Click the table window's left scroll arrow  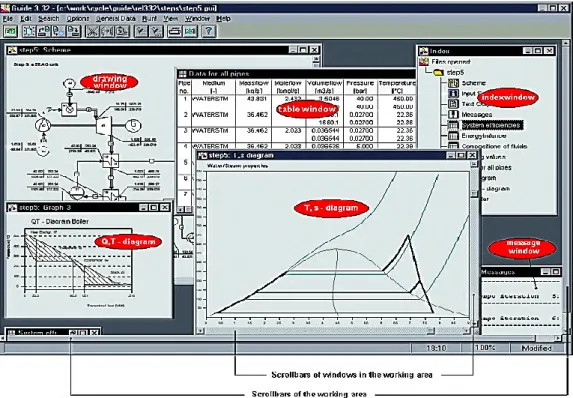coord(181,209)
